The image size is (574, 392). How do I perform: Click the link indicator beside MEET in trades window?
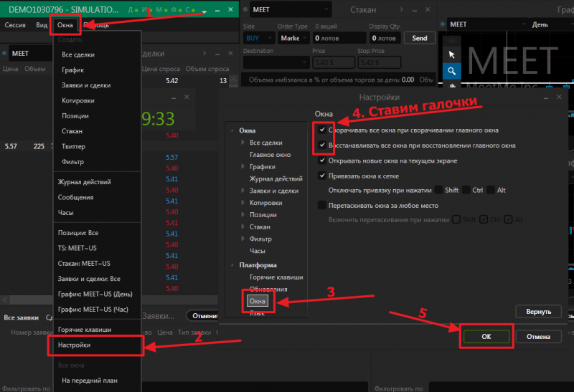[x=4, y=53]
